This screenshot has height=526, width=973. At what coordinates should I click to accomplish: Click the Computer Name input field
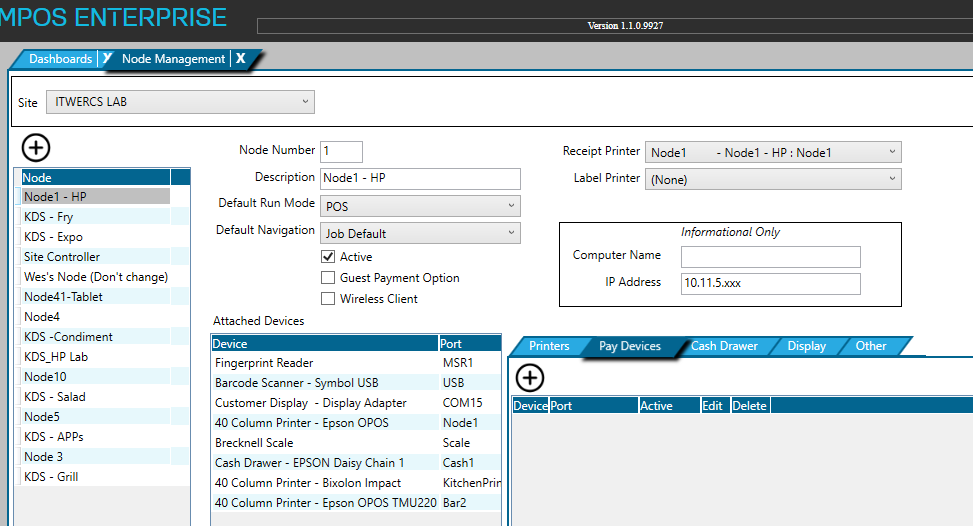pos(770,257)
